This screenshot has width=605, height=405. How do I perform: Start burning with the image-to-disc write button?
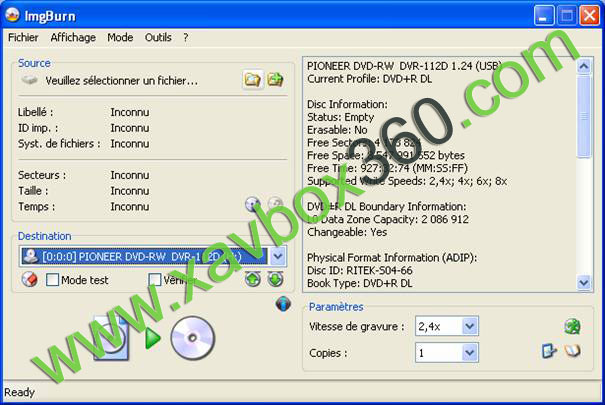[x=154, y=339]
